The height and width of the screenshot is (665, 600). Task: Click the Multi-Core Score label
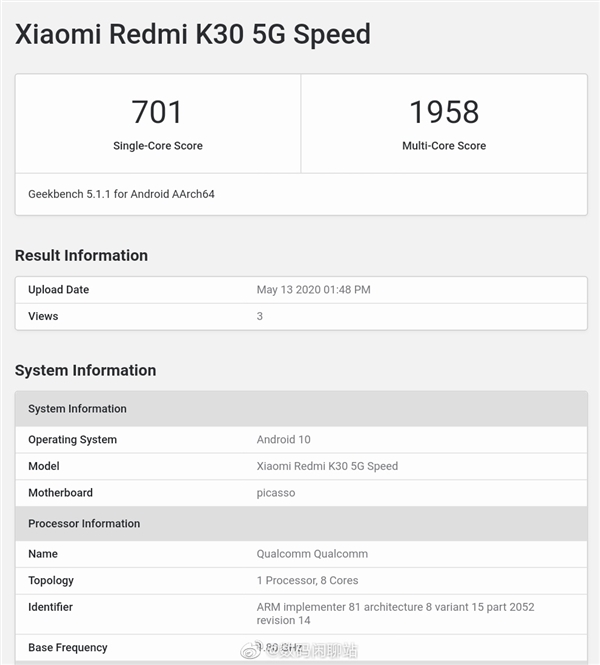click(x=444, y=146)
